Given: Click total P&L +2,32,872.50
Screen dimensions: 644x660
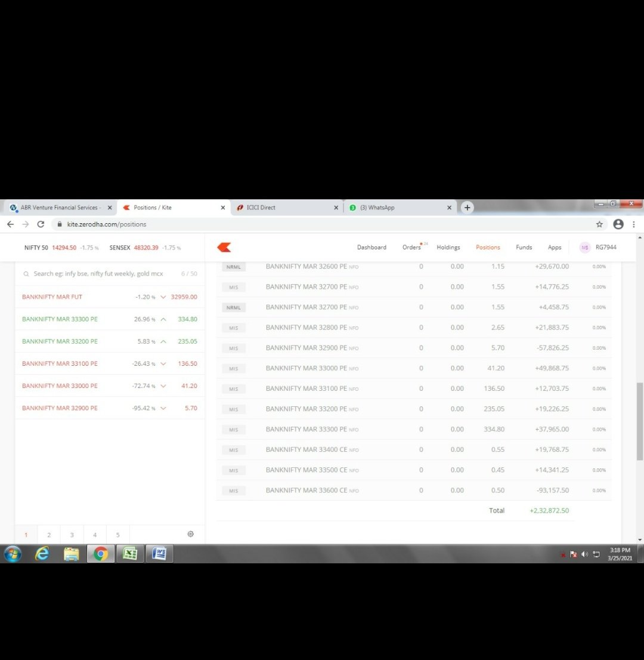Looking at the screenshot, I should click(549, 511).
